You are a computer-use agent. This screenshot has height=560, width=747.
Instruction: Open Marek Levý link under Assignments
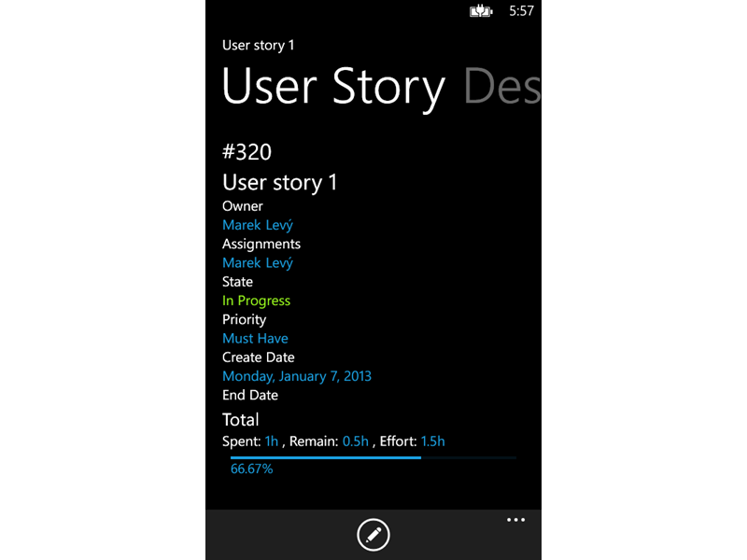point(258,263)
